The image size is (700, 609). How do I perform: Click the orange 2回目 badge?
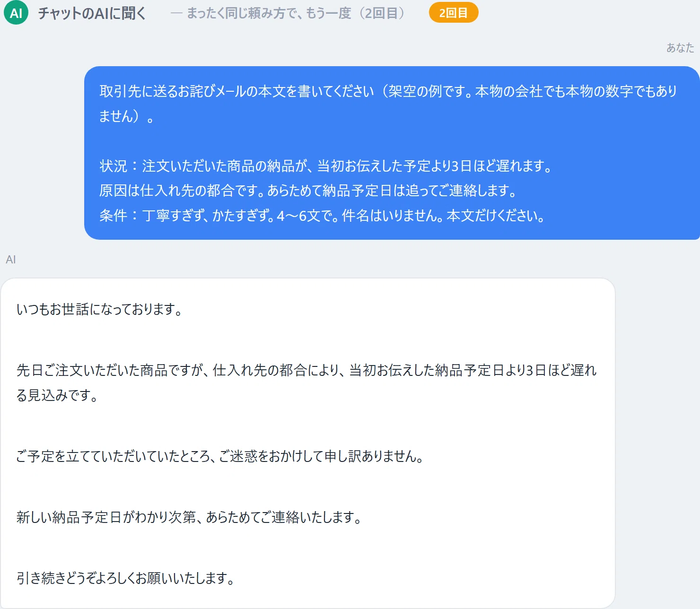[453, 13]
